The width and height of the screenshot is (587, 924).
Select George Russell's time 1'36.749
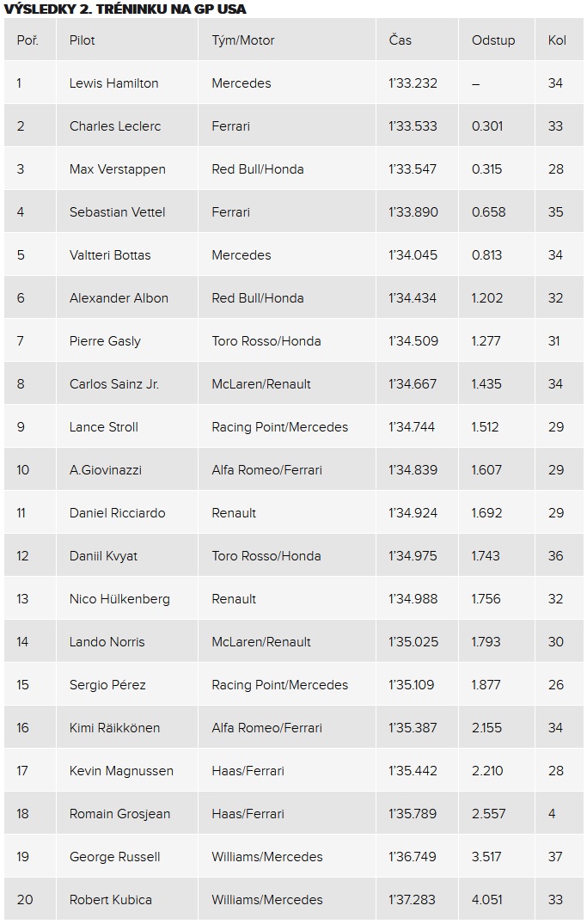tap(413, 857)
